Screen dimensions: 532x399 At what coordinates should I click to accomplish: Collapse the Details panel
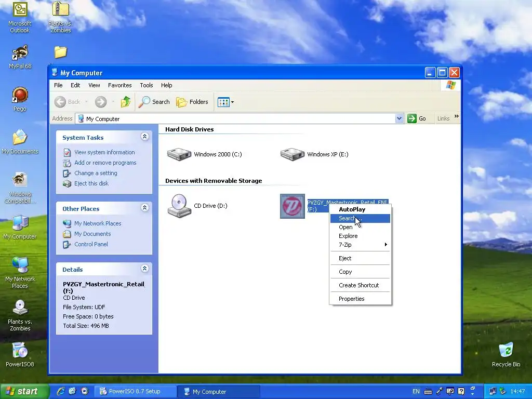144,269
